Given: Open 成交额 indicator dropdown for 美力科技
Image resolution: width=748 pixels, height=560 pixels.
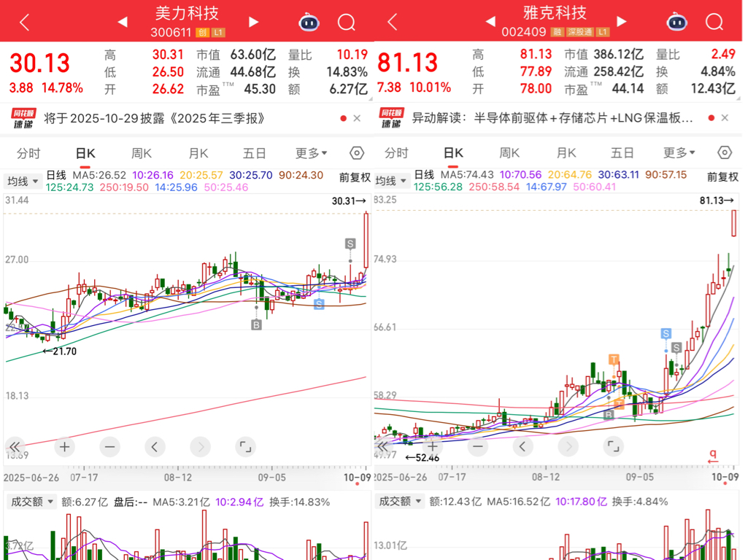Looking at the screenshot, I should [x=31, y=502].
